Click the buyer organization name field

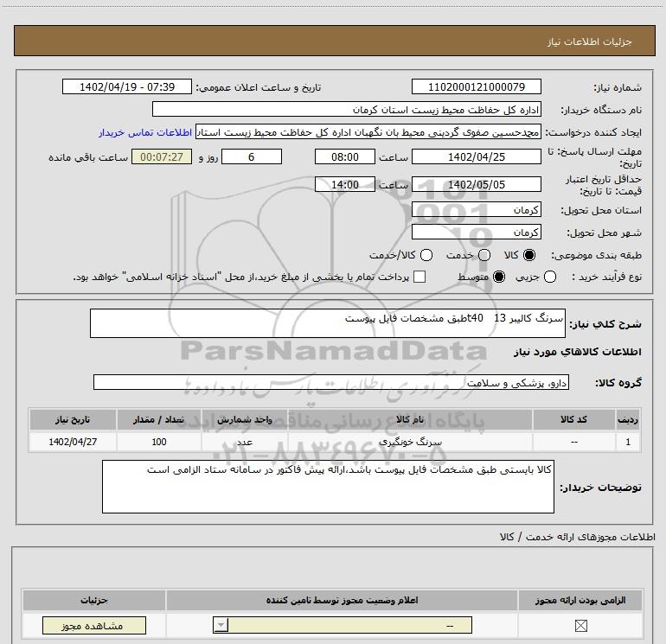[x=347, y=110]
